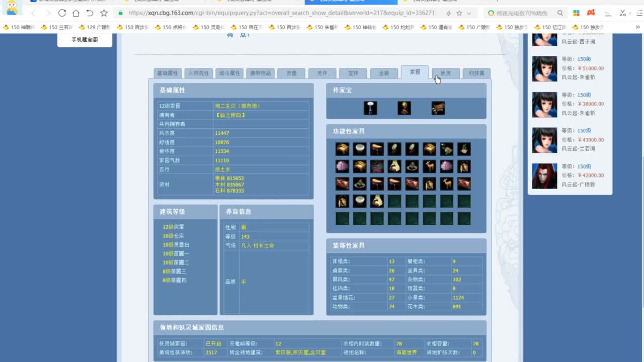Switch to the 战斗属性 tab
Screen dimensions: 644x362
click(229, 73)
